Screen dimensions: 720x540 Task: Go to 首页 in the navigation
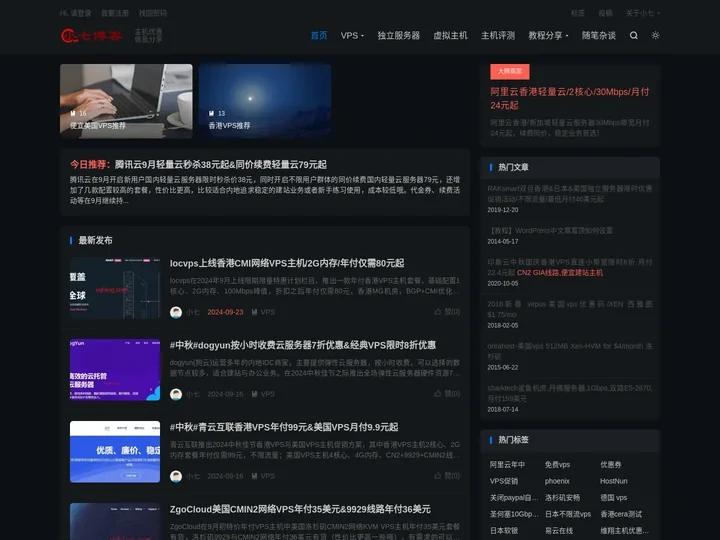[x=319, y=35]
